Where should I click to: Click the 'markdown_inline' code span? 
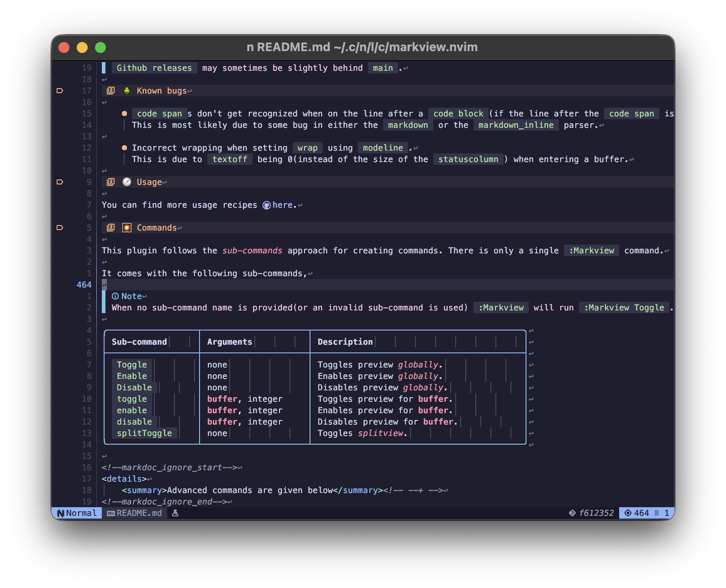(516, 125)
